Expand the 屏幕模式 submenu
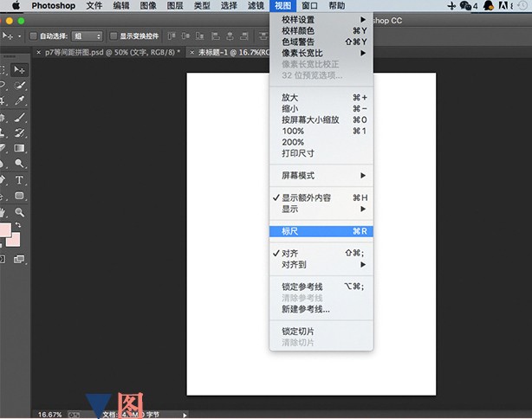The image size is (532, 419). (321, 176)
